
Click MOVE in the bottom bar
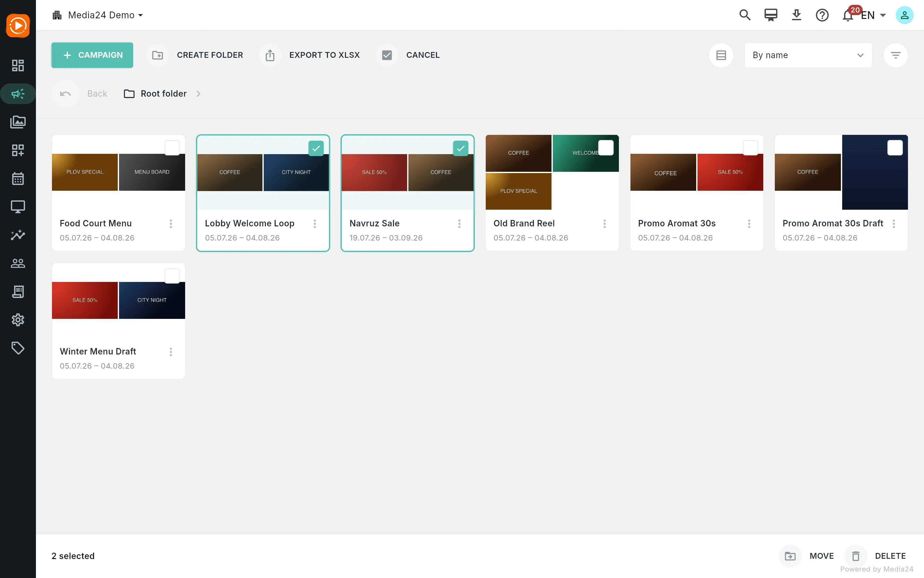(x=822, y=556)
